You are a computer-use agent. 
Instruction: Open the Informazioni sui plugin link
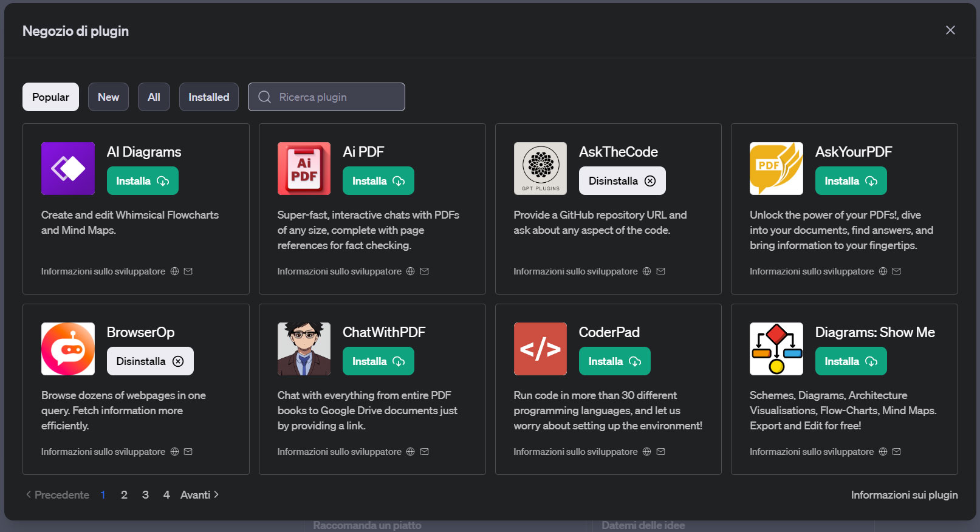pyautogui.click(x=903, y=495)
